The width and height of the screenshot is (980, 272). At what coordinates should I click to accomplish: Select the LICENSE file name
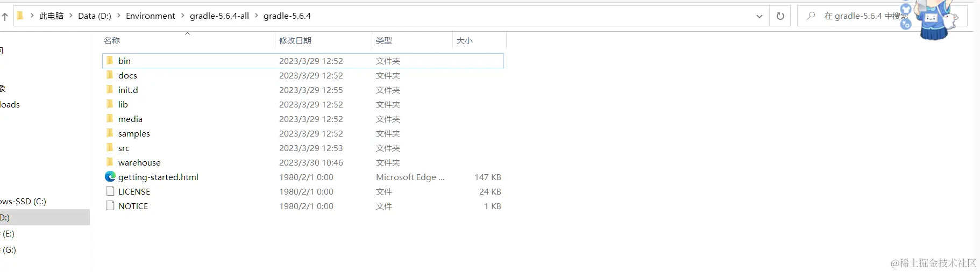click(x=134, y=191)
